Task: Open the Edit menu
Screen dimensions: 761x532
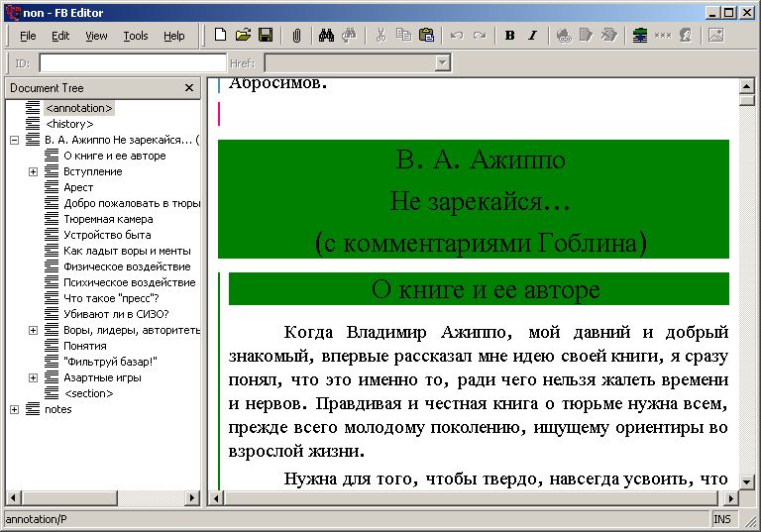Action: (60, 36)
